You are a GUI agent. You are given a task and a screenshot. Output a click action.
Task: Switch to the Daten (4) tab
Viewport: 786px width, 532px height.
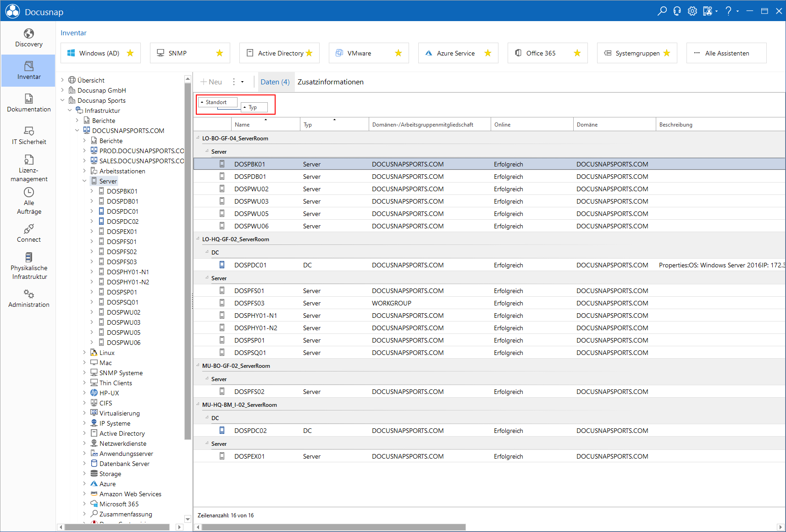(x=275, y=82)
